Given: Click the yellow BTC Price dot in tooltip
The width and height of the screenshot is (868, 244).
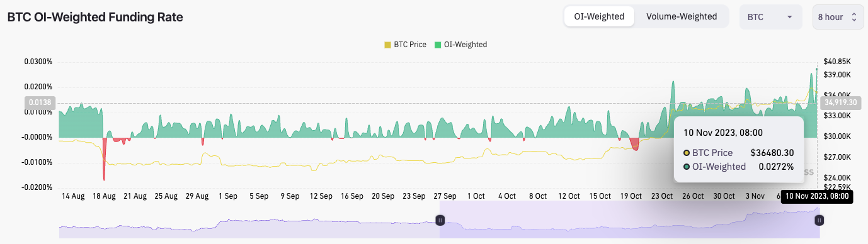Looking at the screenshot, I should 687,153.
